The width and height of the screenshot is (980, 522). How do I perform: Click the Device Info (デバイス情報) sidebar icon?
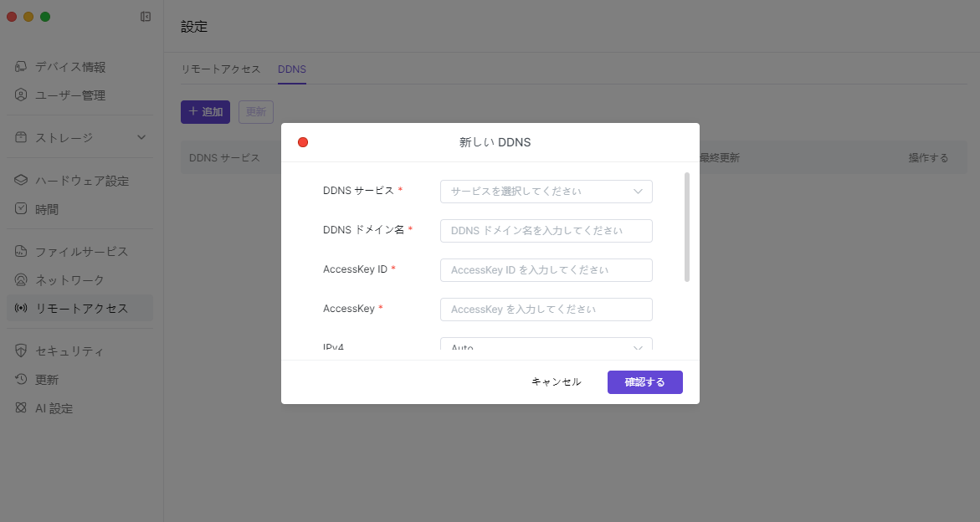[x=22, y=67]
